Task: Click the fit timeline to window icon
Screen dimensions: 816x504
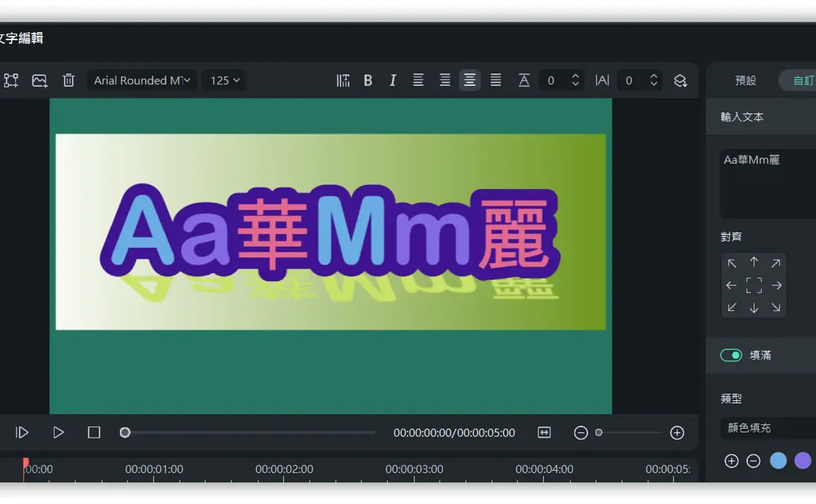Action: pyautogui.click(x=544, y=433)
